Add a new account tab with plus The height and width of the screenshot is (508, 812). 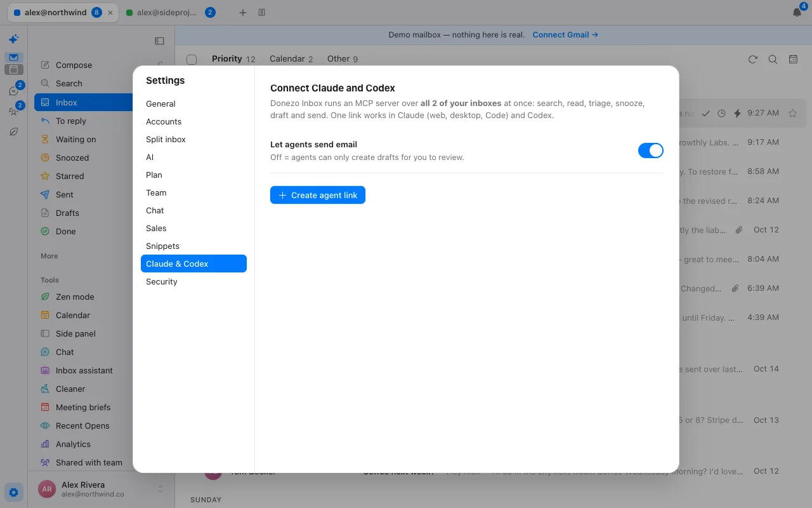coord(242,13)
